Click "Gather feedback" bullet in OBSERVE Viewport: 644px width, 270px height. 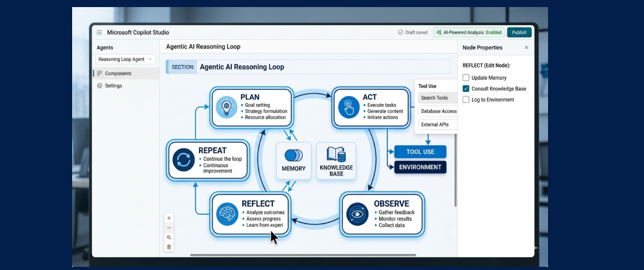point(397,212)
